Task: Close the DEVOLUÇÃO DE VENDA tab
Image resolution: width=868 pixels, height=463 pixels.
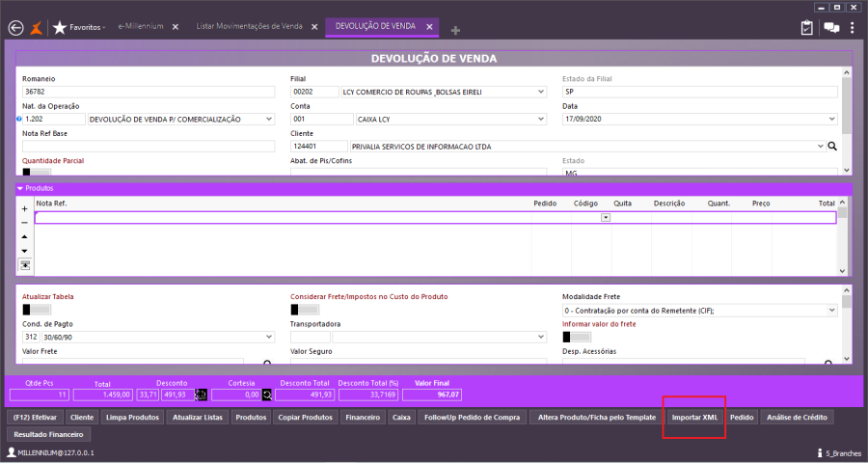Action: pos(429,27)
